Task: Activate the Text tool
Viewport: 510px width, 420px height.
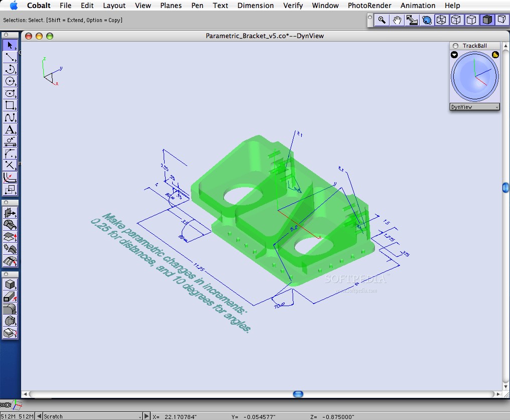Action: click(10, 130)
